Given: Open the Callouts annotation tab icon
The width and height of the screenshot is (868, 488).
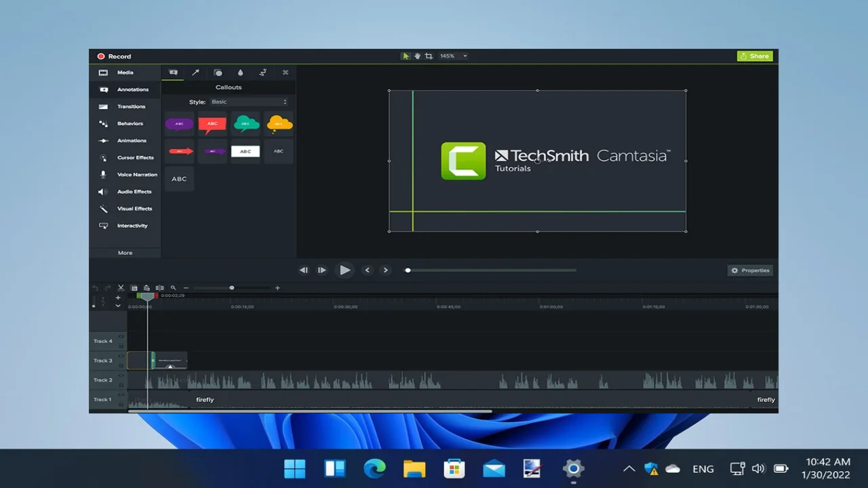Looking at the screenshot, I should pos(173,73).
